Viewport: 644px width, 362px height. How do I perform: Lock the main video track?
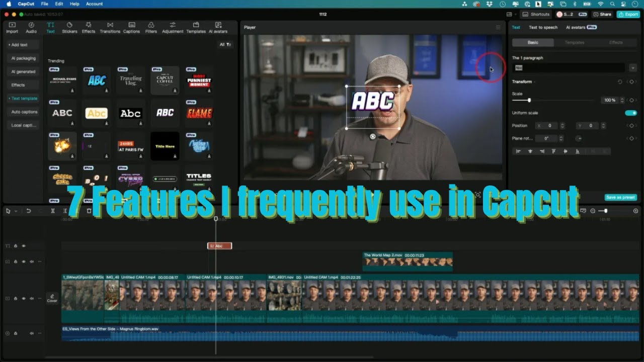(16, 298)
